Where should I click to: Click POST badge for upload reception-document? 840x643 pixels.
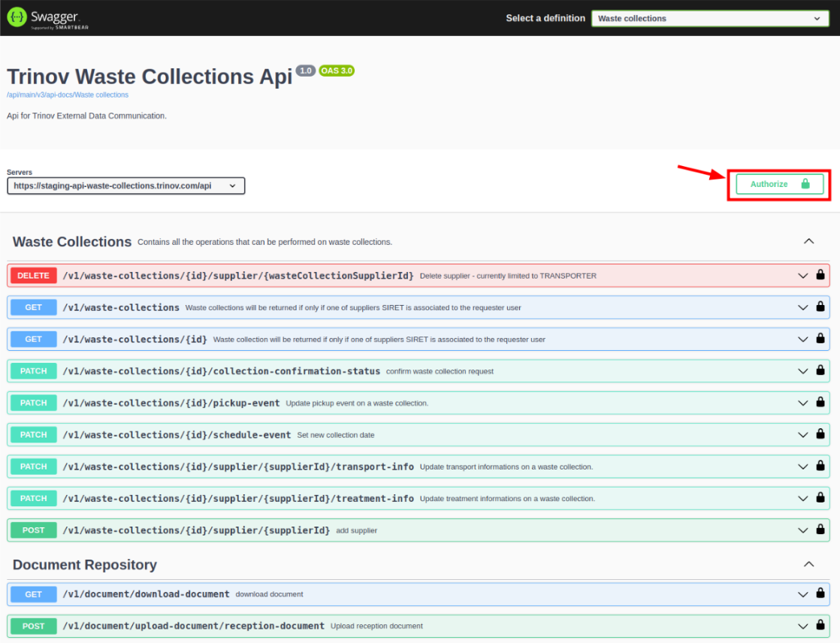coord(33,626)
